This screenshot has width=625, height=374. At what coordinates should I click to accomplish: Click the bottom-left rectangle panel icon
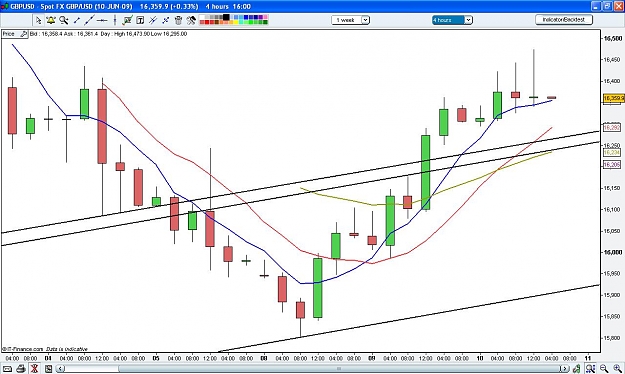click(7, 369)
